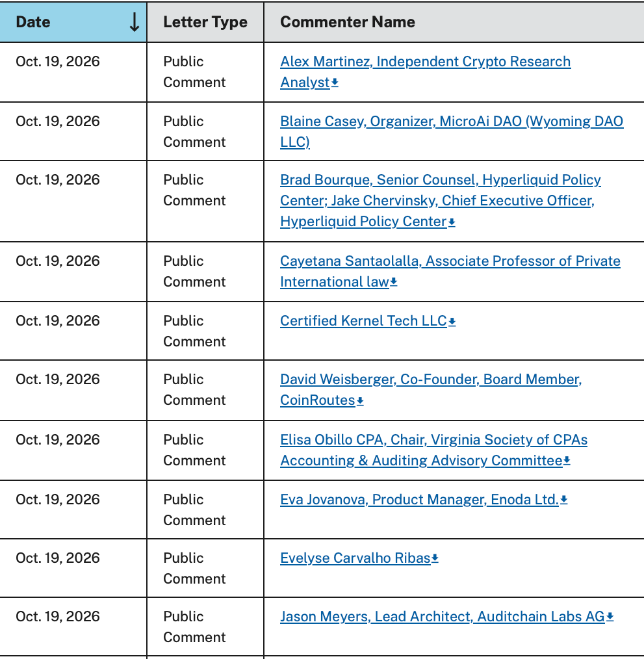Download icon beside Enoda Ltd. link

(563, 500)
